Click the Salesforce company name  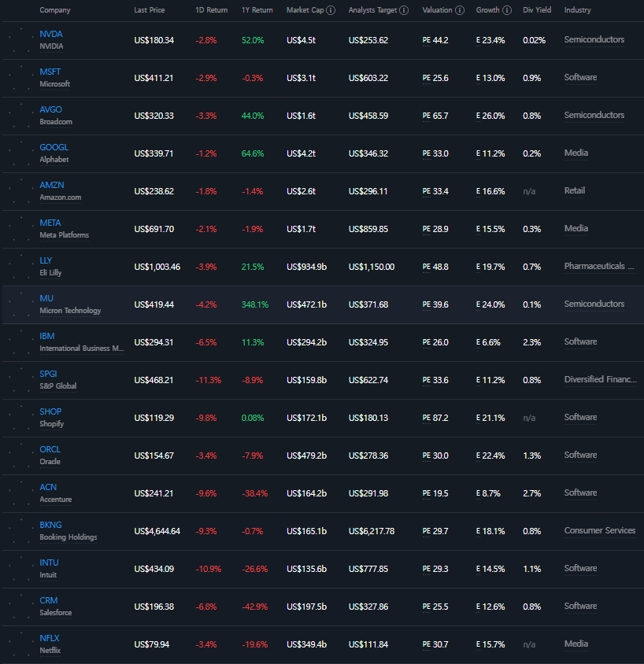click(x=55, y=613)
